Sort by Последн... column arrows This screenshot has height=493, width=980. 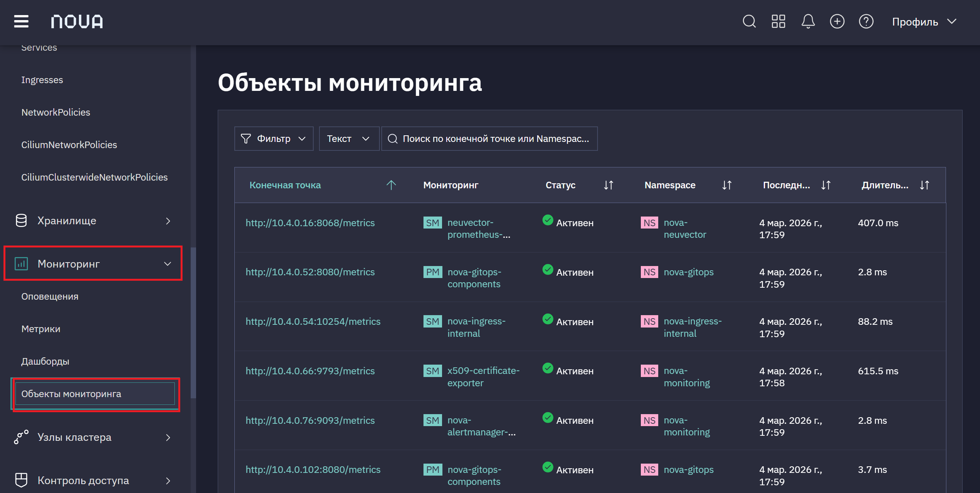pos(826,185)
